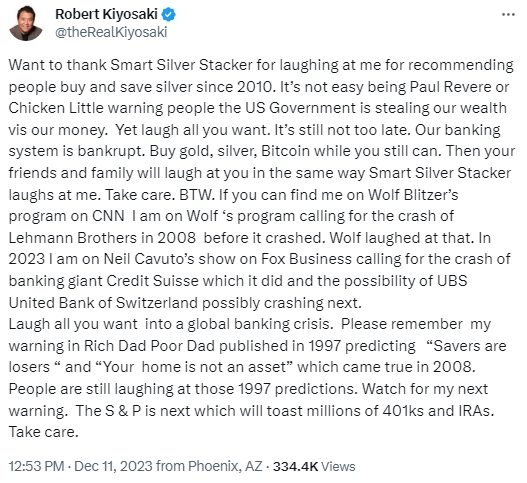Open Robert Kiyosaki's profile picture
Image resolution: width=527 pixels, height=483 pixels.
click(x=26, y=23)
